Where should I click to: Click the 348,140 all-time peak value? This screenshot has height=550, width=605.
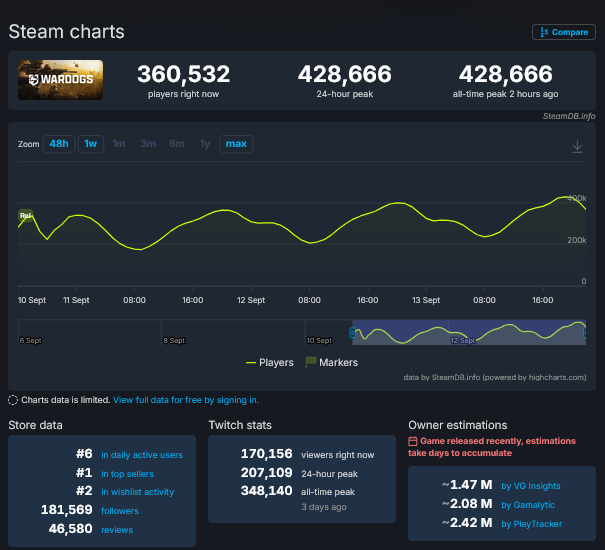(267, 491)
